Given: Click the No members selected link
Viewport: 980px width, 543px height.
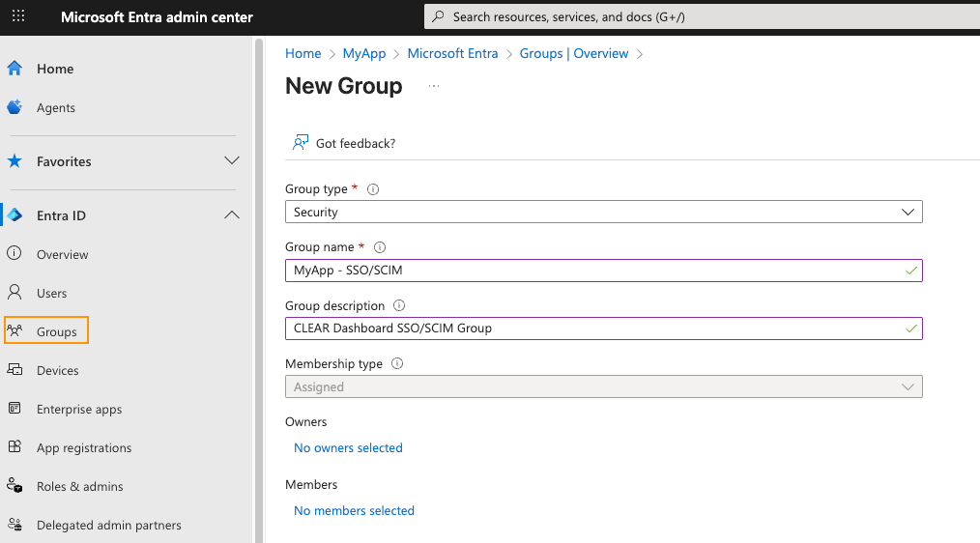Looking at the screenshot, I should [x=354, y=510].
